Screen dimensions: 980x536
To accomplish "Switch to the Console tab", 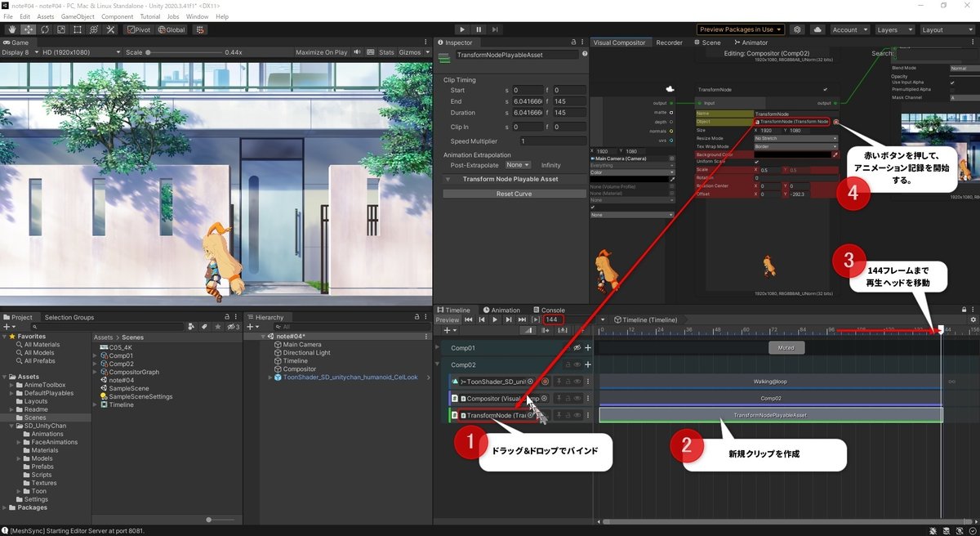I will coord(549,310).
